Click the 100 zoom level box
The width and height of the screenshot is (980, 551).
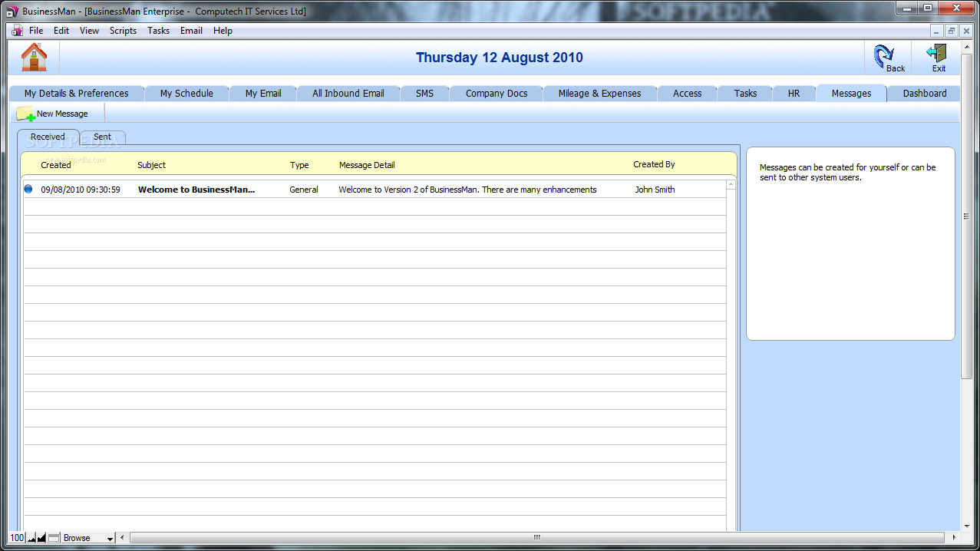click(17, 538)
